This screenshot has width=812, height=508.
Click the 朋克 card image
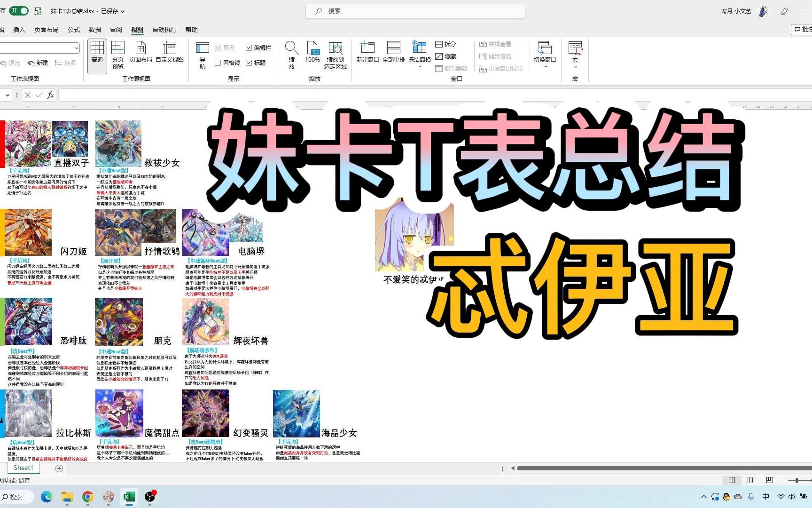(x=118, y=321)
